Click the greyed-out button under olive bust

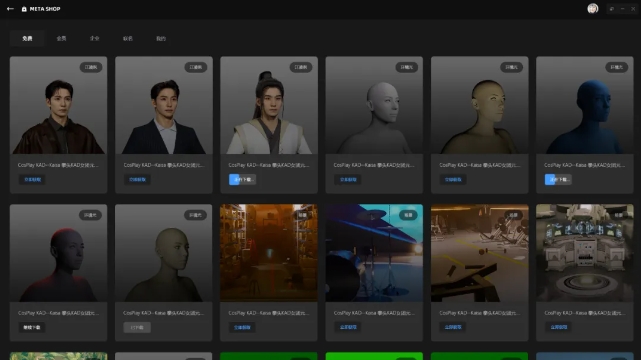(x=137, y=327)
